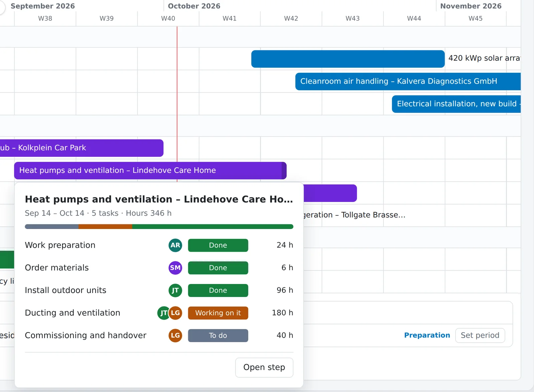Click the Tollgate Brasse… bar label
Viewport: 534px width, 392px height.
click(x=354, y=215)
